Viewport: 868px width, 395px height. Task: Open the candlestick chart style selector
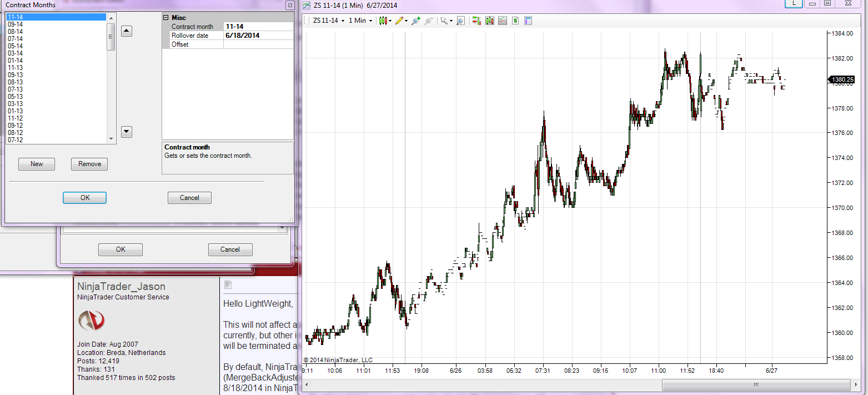click(x=385, y=21)
